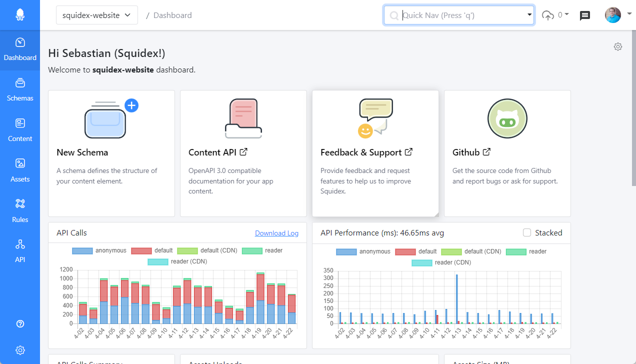Enable the Stacked checkbox
This screenshot has width=636, height=364.
click(x=526, y=232)
